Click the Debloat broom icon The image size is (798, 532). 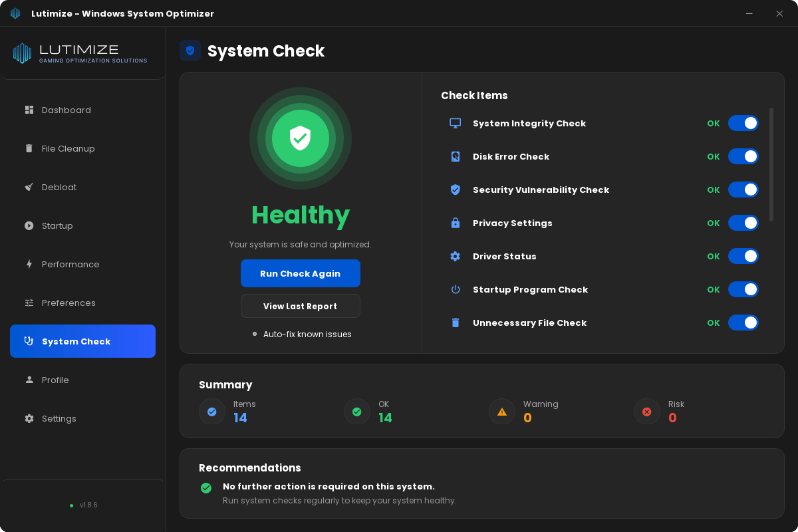[x=29, y=187]
